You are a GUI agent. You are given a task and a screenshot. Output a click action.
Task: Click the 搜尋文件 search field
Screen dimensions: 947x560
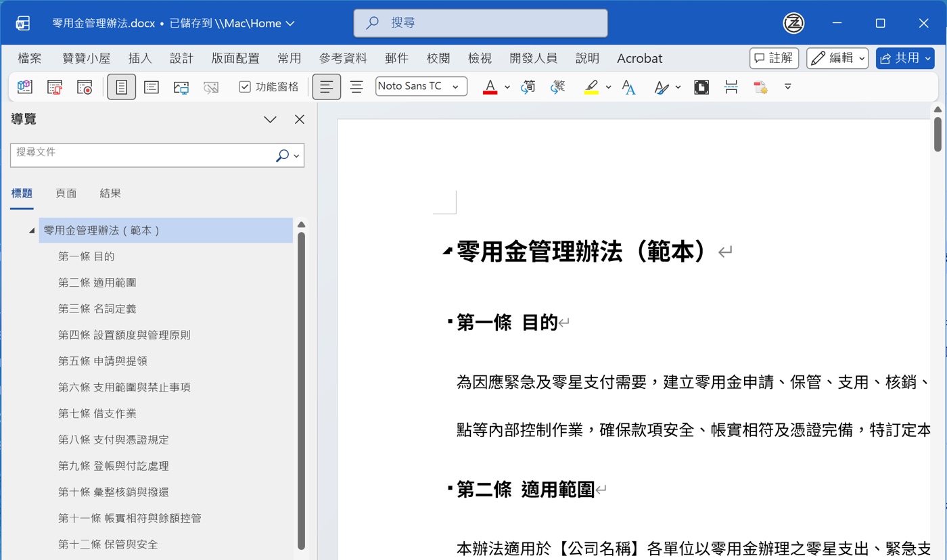(x=142, y=155)
